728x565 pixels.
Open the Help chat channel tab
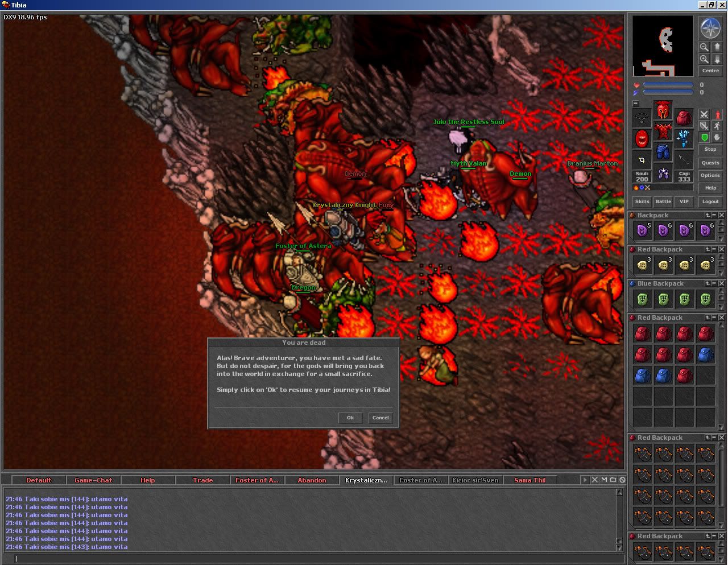[148, 480]
